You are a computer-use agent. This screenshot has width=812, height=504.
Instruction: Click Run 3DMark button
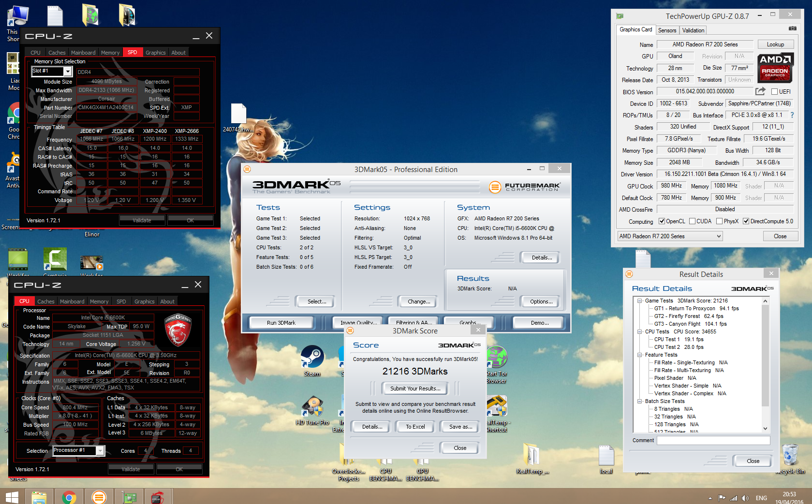(x=281, y=323)
